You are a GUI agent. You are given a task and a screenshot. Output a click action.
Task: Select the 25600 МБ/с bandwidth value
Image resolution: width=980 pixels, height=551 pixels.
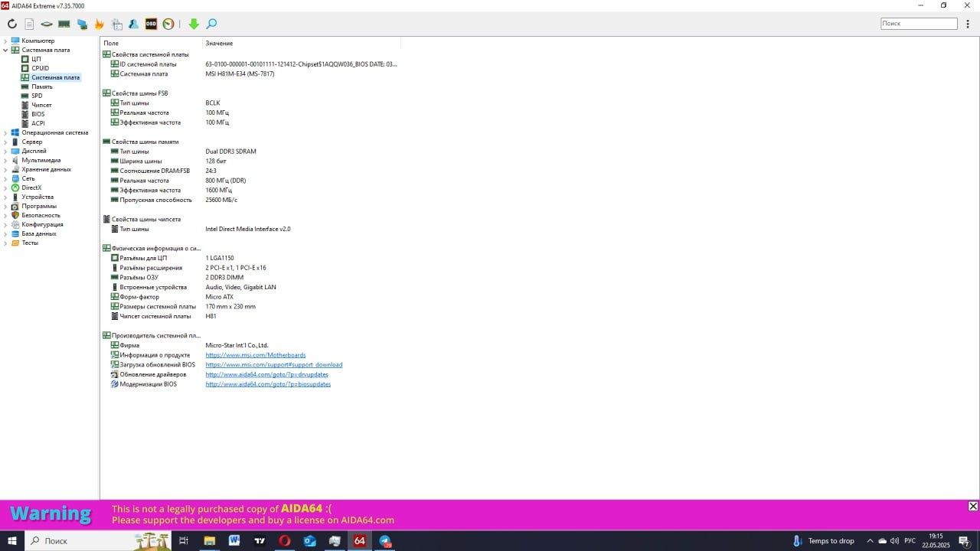pyautogui.click(x=221, y=200)
